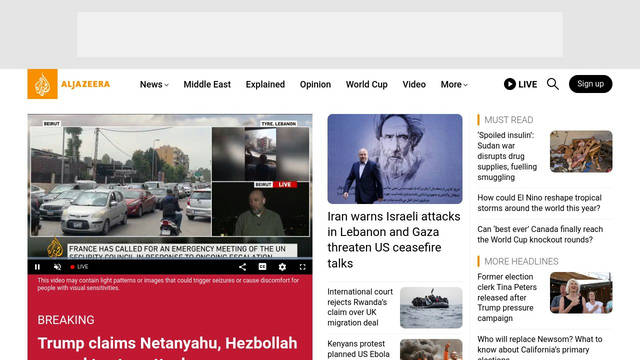Go to Middle East section
The height and width of the screenshot is (360, 640).
coord(207,84)
